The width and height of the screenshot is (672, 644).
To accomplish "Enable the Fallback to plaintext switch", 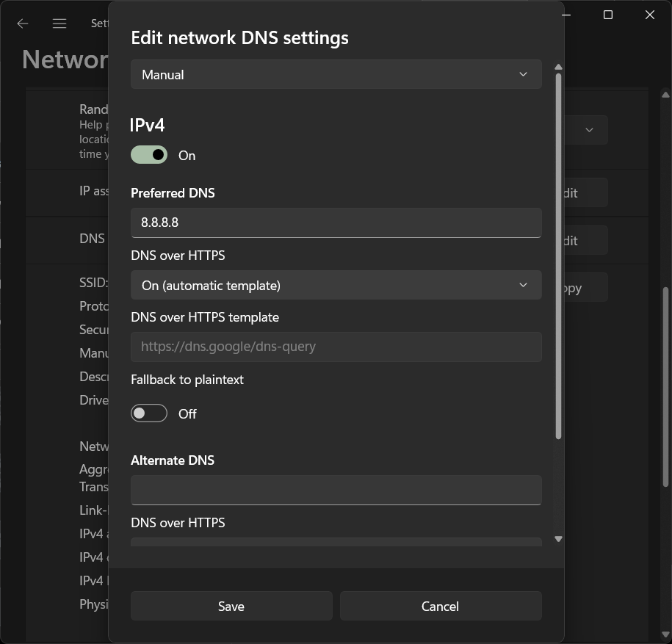I will [149, 413].
